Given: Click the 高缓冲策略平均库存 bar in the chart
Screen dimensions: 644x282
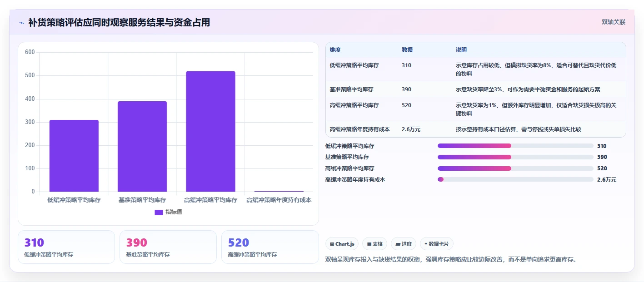Looking at the screenshot, I should 210,131.
